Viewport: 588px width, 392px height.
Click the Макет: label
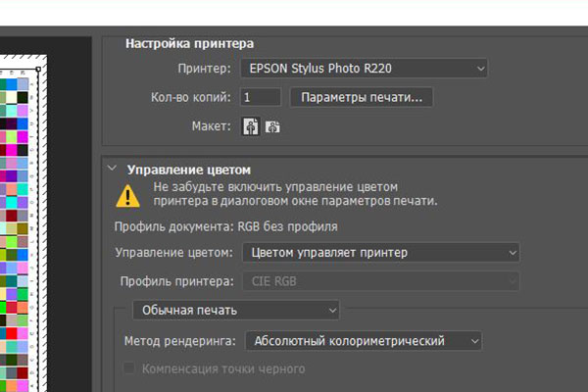coord(212,126)
